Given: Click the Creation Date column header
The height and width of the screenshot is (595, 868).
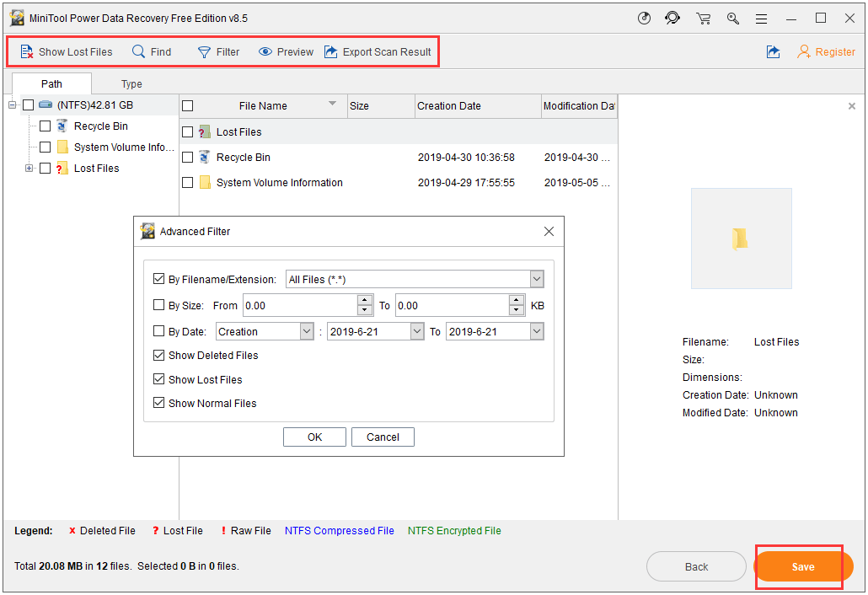Looking at the screenshot, I should [478, 105].
